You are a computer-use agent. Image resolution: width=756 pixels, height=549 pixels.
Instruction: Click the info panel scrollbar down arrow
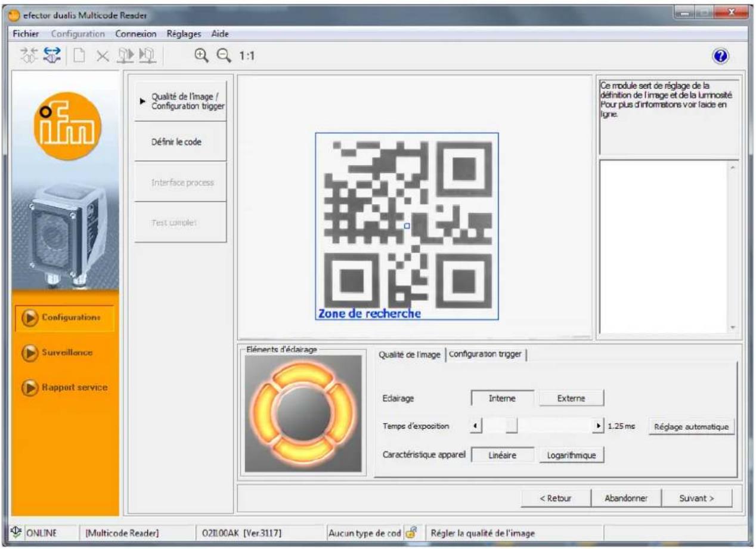click(733, 328)
